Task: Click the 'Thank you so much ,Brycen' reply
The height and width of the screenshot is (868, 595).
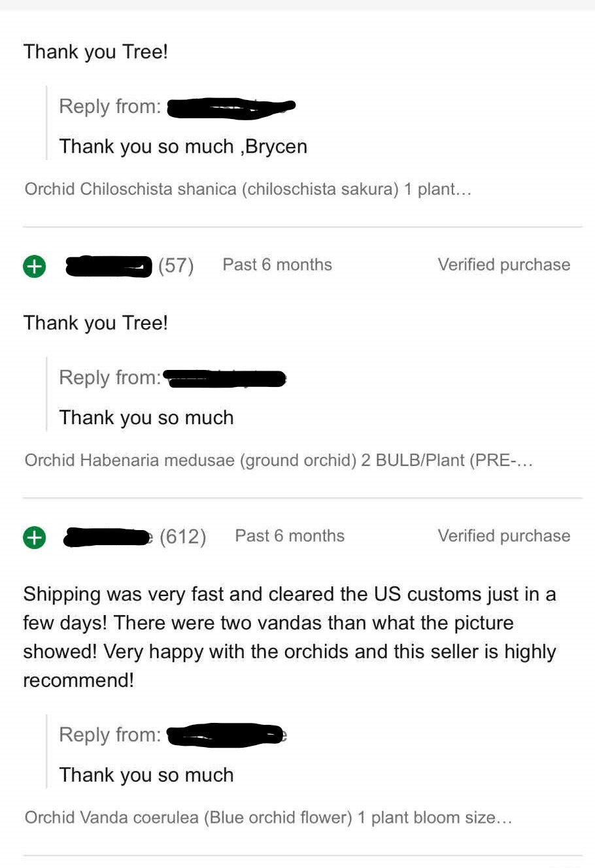Action: click(x=183, y=146)
